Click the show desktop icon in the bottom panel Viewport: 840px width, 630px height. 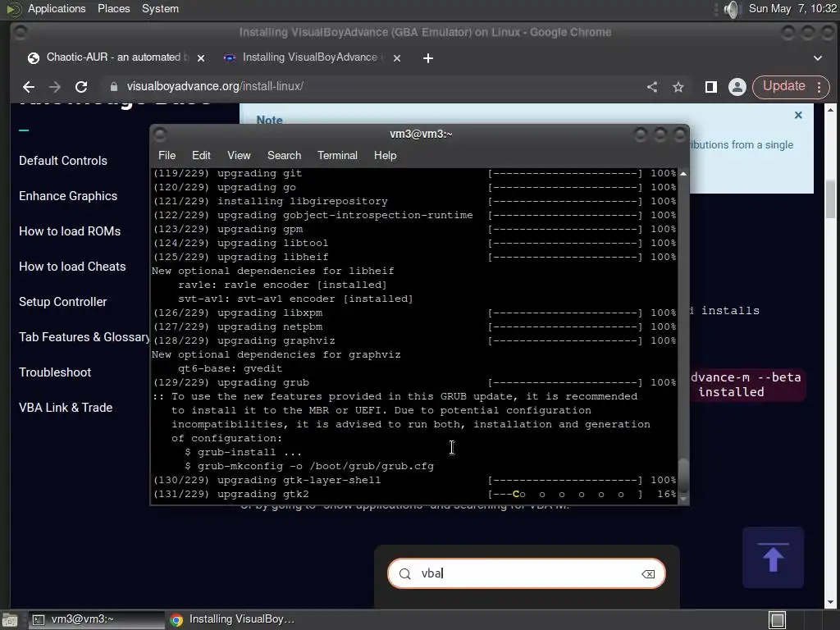pos(10,620)
